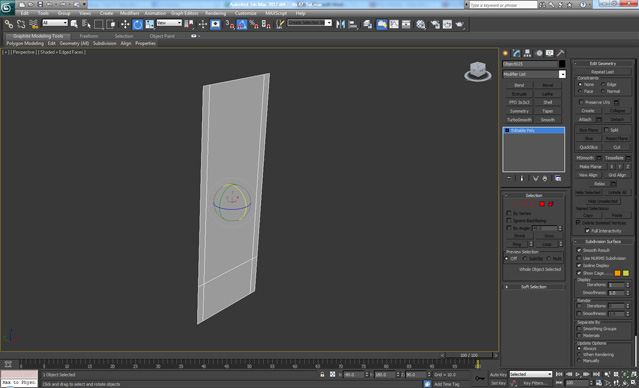
Task: Apply the TurboSmooth modifier button
Action: 519,120
